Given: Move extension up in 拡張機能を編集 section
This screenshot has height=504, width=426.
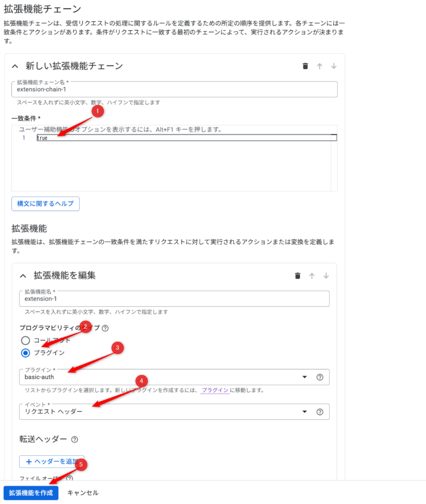Looking at the screenshot, I should click(x=311, y=276).
